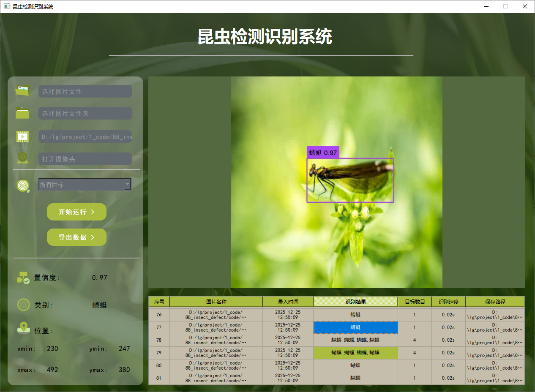This screenshot has width=535, height=392.
Task: Click the ymin value 247
Action: click(124, 348)
